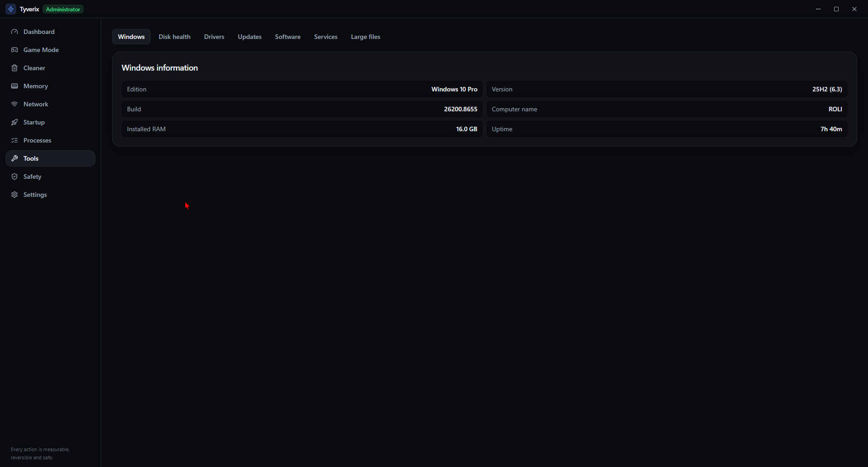This screenshot has height=467, width=868.
Task: Click the 26200.8655 build value
Action: (x=461, y=109)
